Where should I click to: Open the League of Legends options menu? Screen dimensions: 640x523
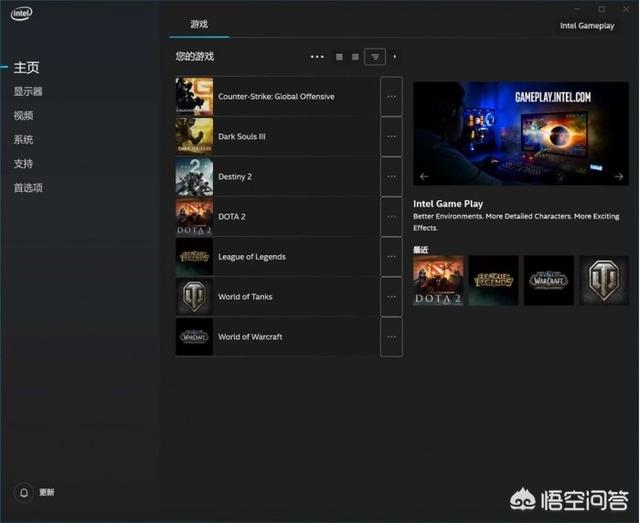tap(391, 256)
